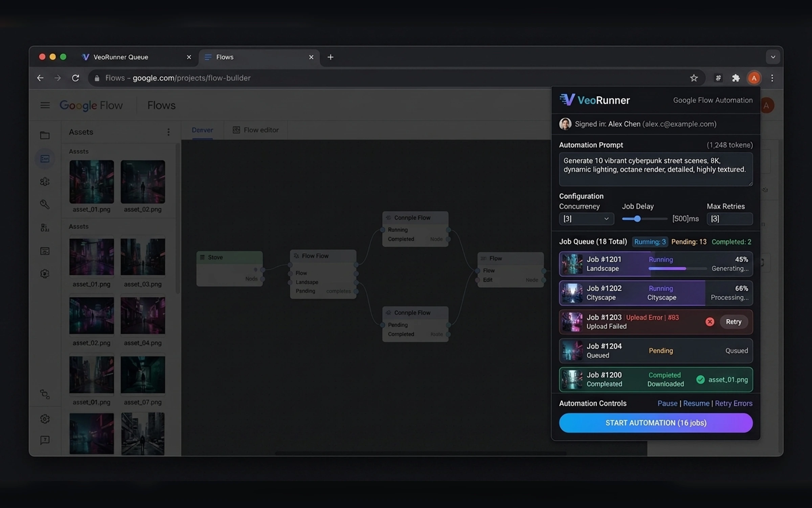The height and width of the screenshot is (508, 812).
Task: Expand the tab search chevron
Action: pos(773,57)
